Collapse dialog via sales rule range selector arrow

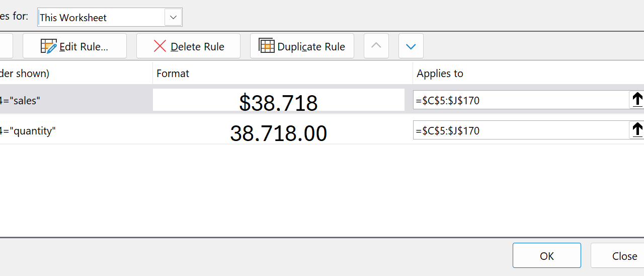click(x=637, y=100)
